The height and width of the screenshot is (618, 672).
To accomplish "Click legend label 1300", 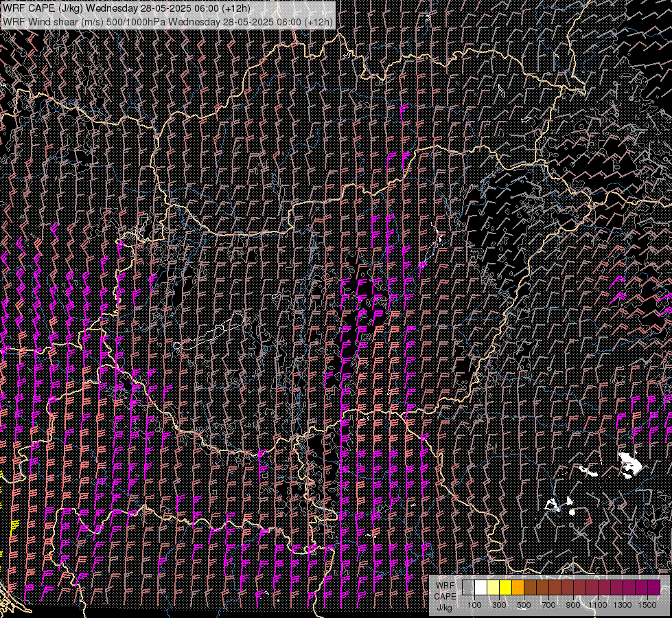I will [623, 605].
